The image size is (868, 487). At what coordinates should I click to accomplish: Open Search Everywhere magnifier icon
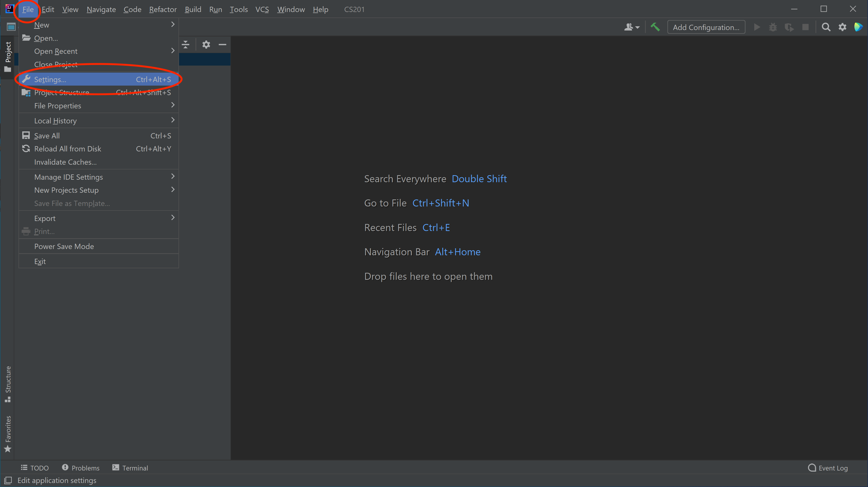[826, 27]
